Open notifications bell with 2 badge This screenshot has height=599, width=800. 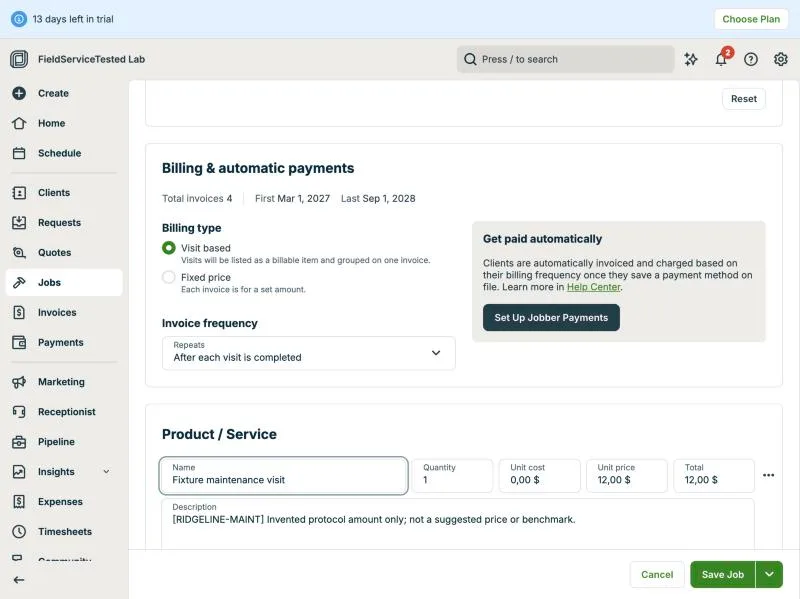(x=721, y=58)
